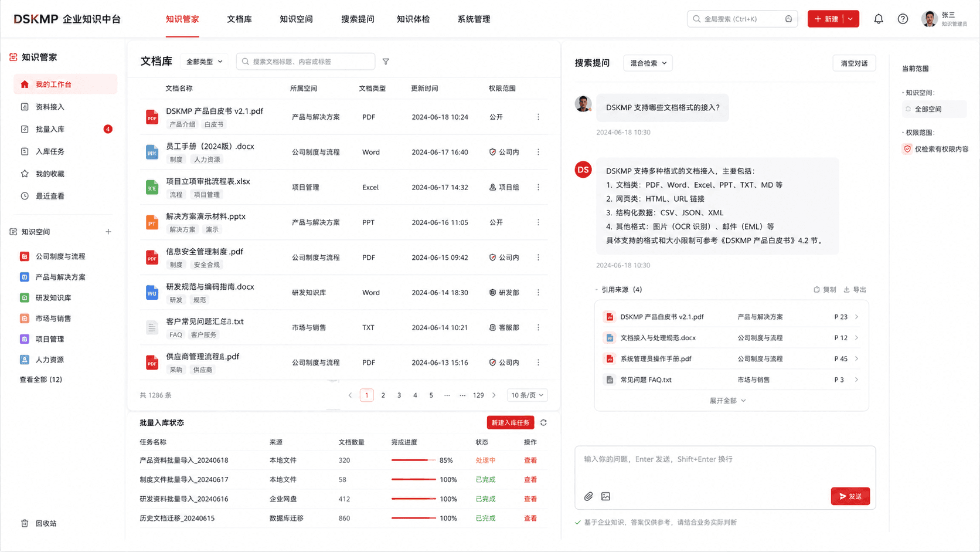The width and height of the screenshot is (980, 552).
Task: Open more options for DSKMP 产品白皮书 v2.1.pdf
Action: coord(538,117)
